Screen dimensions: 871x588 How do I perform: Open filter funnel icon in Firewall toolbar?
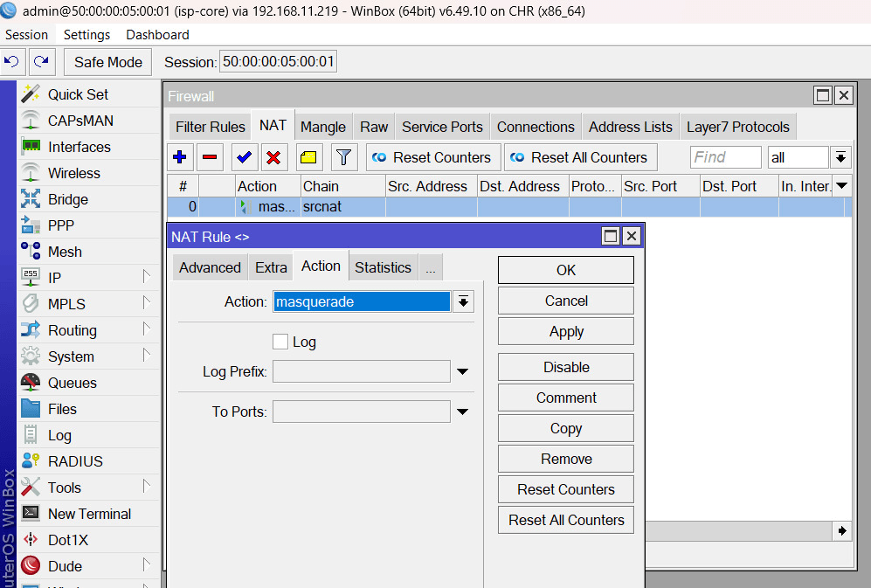(x=344, y=157)
